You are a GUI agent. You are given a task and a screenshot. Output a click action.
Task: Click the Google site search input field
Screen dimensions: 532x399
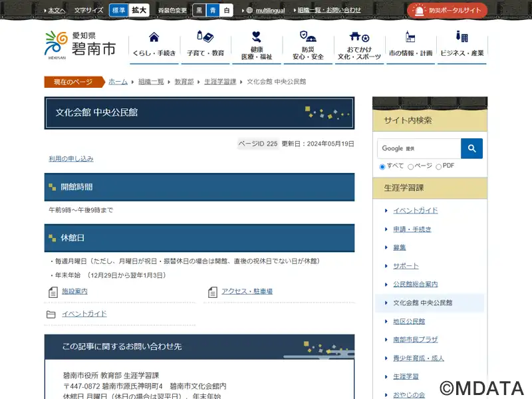(x=419, y=148)
